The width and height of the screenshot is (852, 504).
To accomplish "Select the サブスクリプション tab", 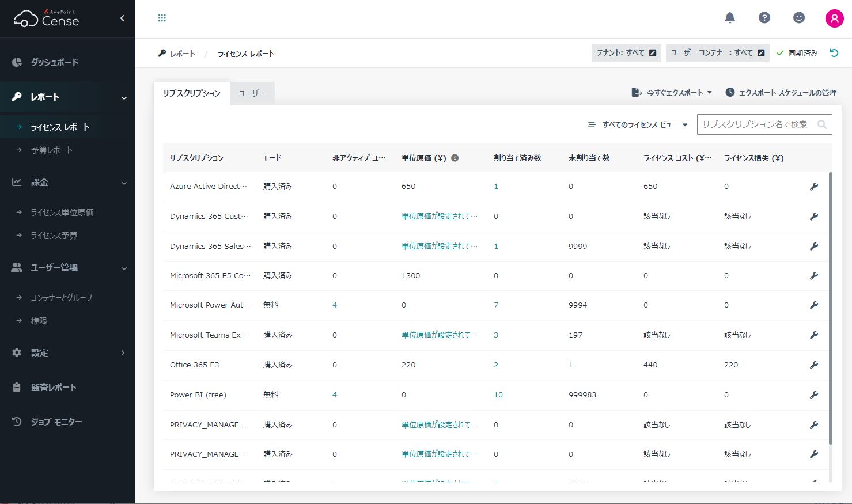I will 192,93.
